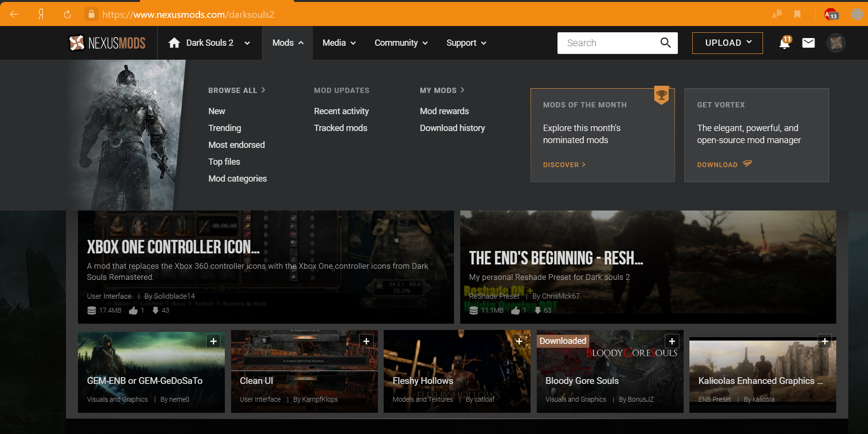Viewport: 868px width, 434px height.
Task: Open the Nexus Mods logo homepage
Action: coord(107,43)
